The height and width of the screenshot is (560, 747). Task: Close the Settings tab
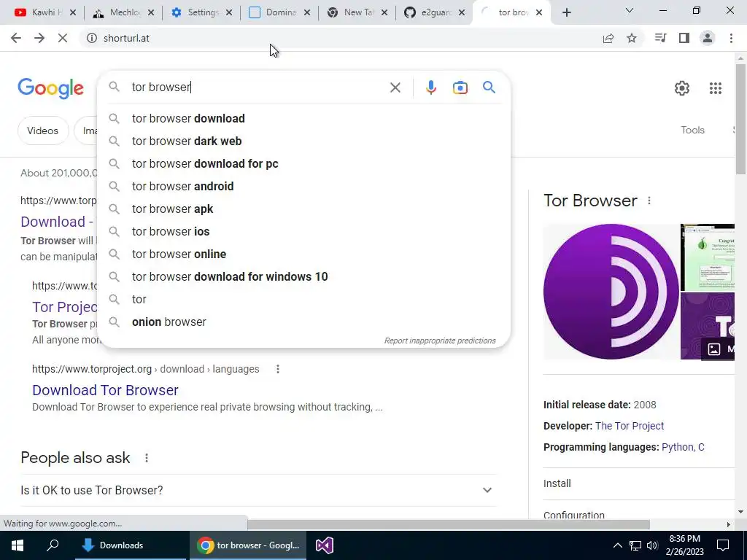click(229, 13)
